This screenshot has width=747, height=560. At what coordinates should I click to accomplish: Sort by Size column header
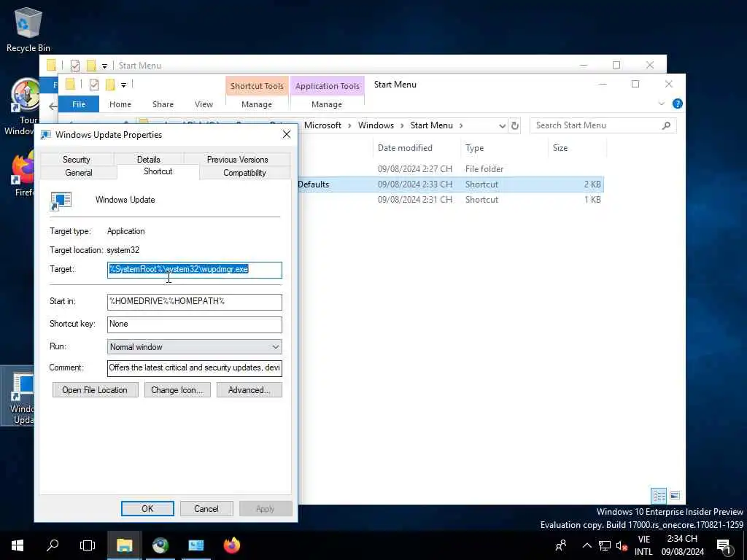578,148
